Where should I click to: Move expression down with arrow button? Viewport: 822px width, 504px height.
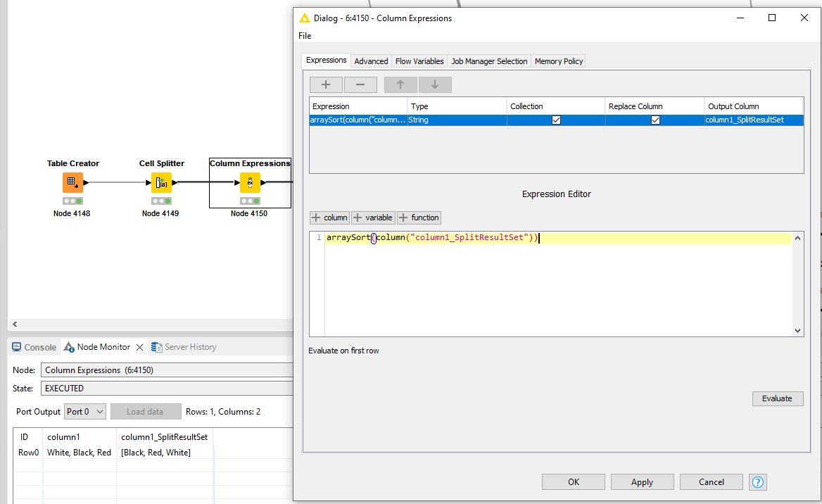tap(435, 84)
